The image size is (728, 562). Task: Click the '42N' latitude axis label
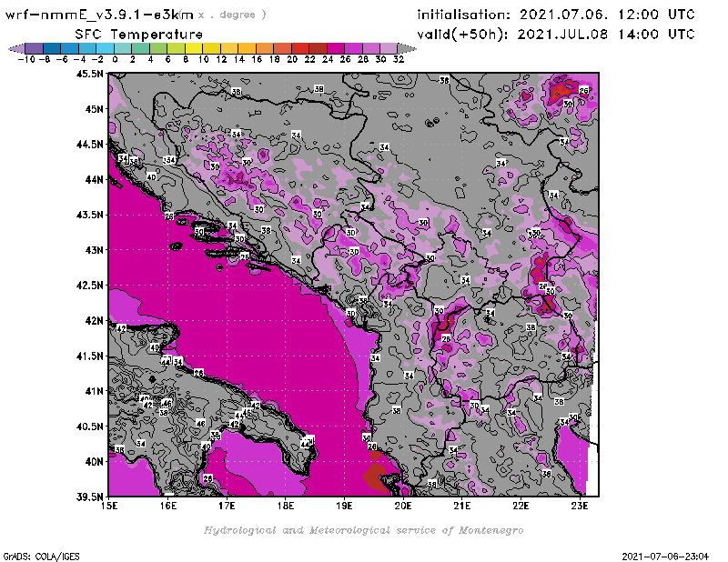click(95, 321)
